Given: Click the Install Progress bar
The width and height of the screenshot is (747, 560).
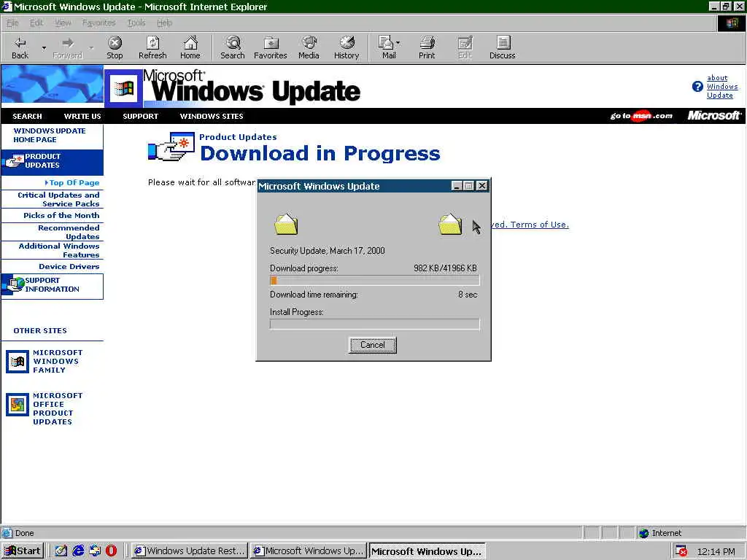Looking at the screenshot, I should (x=374, y=324).
